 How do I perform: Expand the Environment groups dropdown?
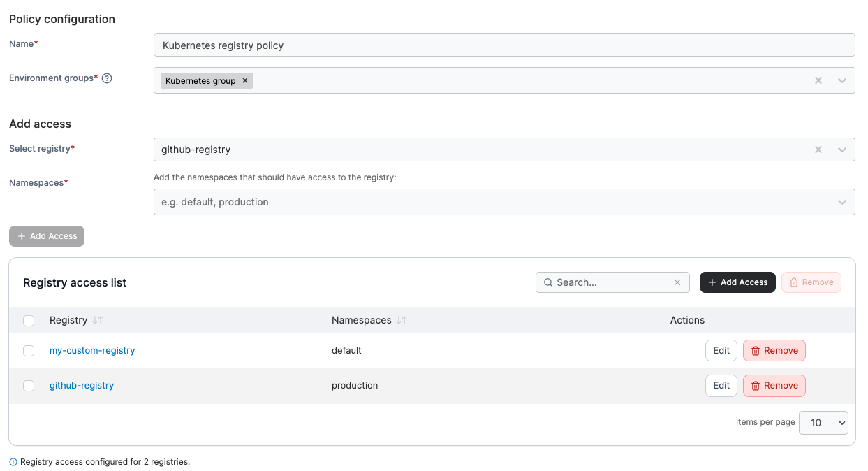[842, 80]
